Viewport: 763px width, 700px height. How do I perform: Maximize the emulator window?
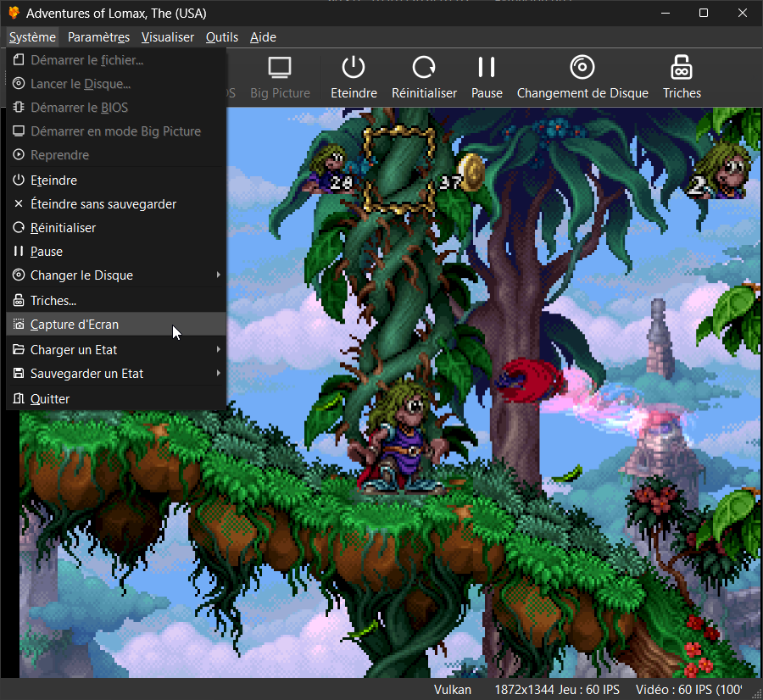[704, 13]
